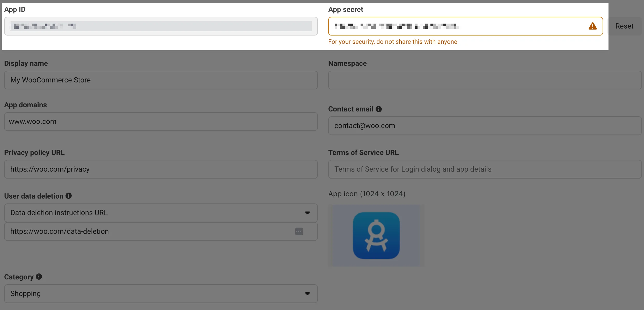Edit the Privacy policy URL field
Image resolution: width=644 pixels, height=310 pixels.
point(161,169)
